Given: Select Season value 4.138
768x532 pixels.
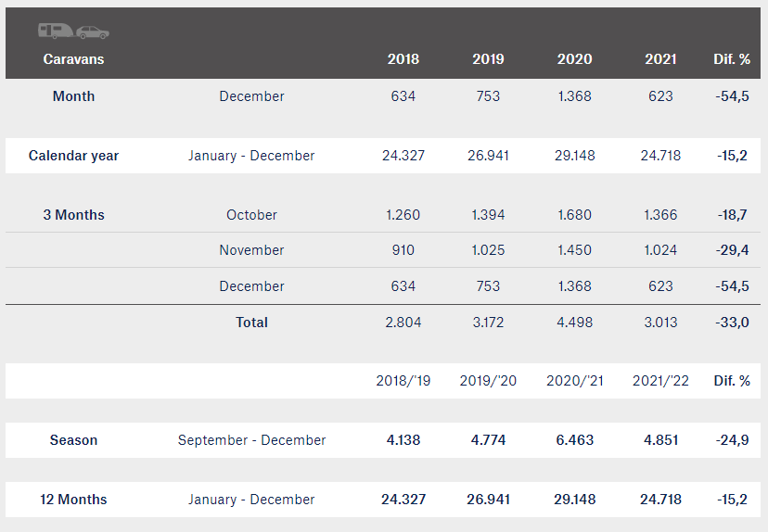Looking at the screenshot, I should coord(403,440).
